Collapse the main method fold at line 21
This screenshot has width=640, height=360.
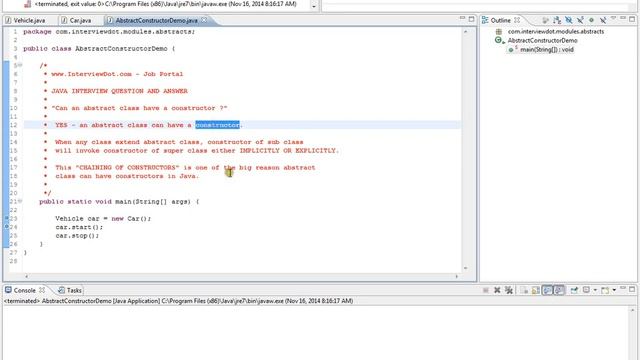point(20,201)
